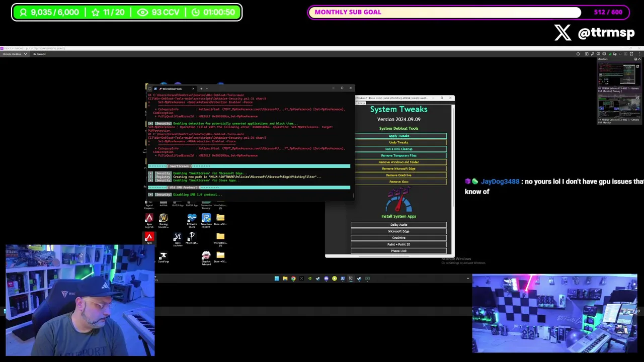This screenshot has height=362, width=644.
Task: Install Paint + Paint 3D
Action: click(398, 244)
